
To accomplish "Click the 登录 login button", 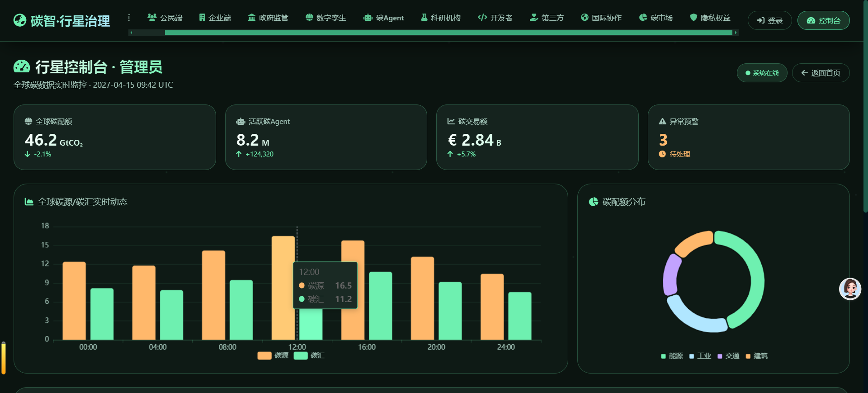I will tap(769, 20).
